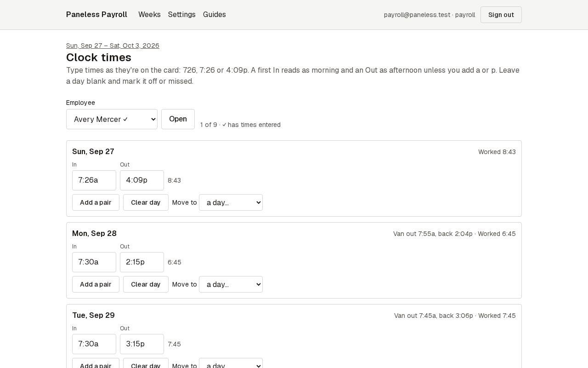Image resolution: width=588 pixels, height=368 pixels.
Task: Clear day for Mon, Sep 28
Action: click(146, 284)
